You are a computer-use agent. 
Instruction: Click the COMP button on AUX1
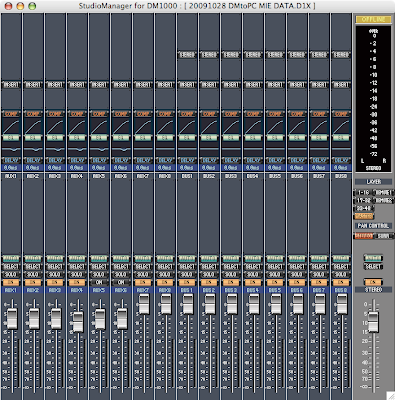click(11, 114)
